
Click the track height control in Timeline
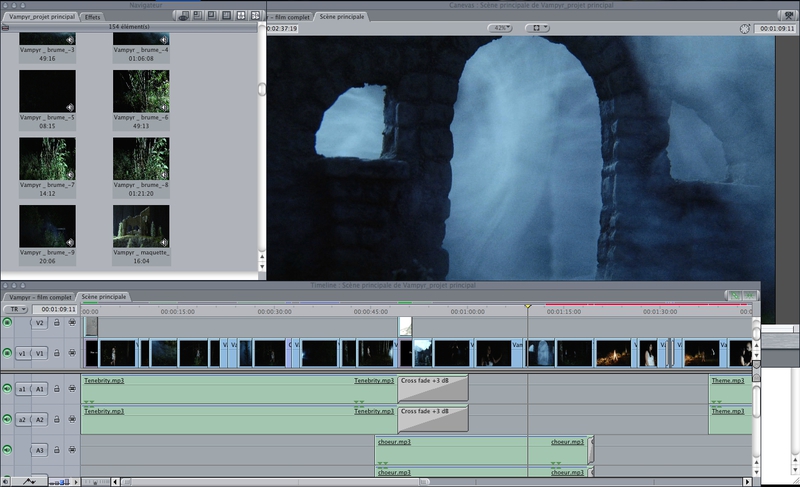(59, 481)
